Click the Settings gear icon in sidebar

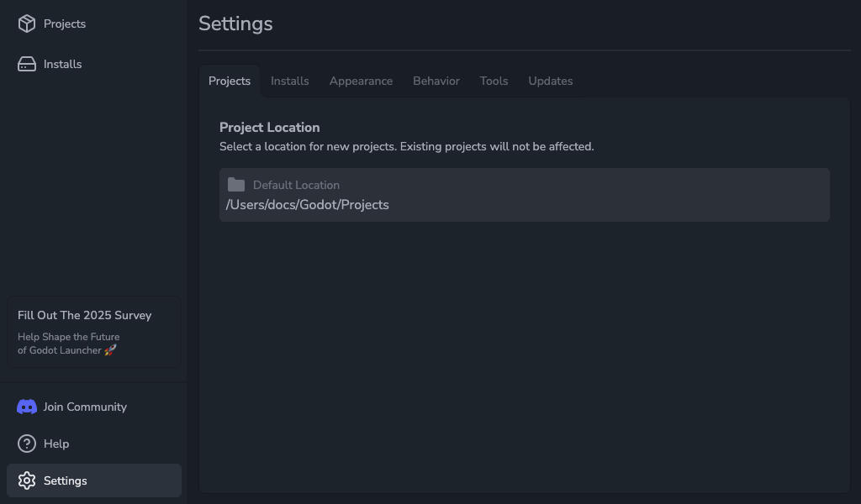(x=25, y=480)
